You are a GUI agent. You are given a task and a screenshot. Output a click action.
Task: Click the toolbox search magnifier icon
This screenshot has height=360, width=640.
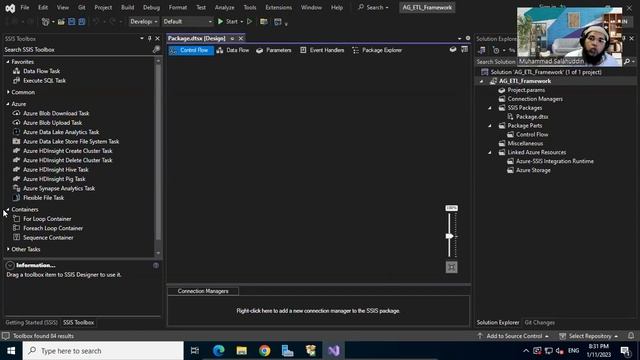click(156, 49)
